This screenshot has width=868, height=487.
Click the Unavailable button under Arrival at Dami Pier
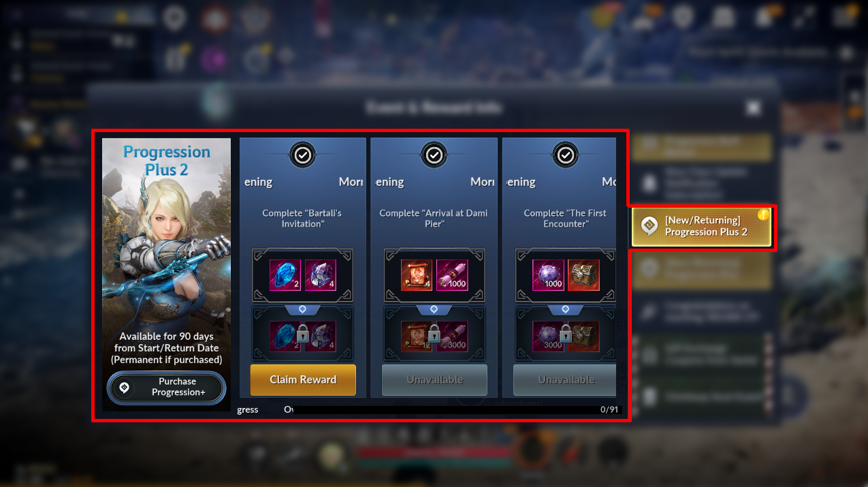(x=434, y=379)
